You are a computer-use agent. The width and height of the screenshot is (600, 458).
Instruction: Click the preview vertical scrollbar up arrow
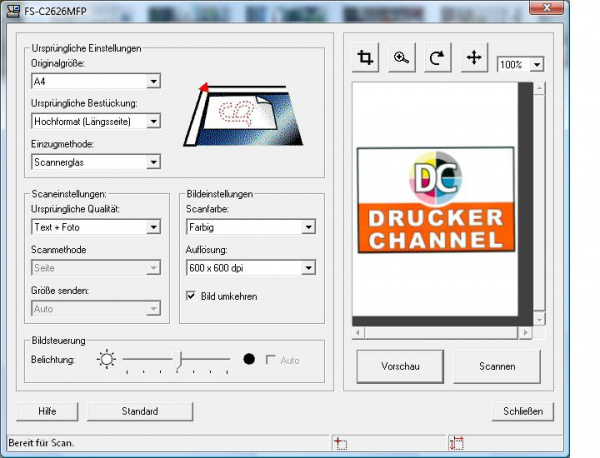point(539,88)
